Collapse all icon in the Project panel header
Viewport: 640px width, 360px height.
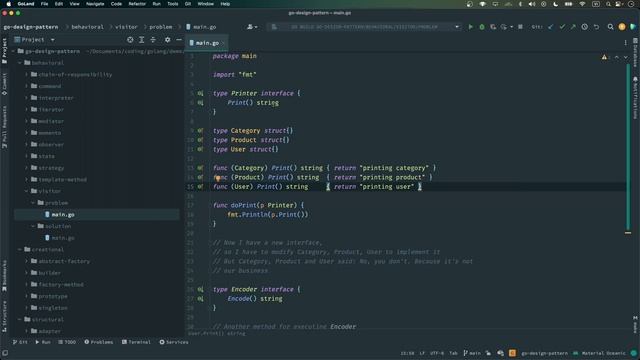pyautogui.click(x=153, y=40)
